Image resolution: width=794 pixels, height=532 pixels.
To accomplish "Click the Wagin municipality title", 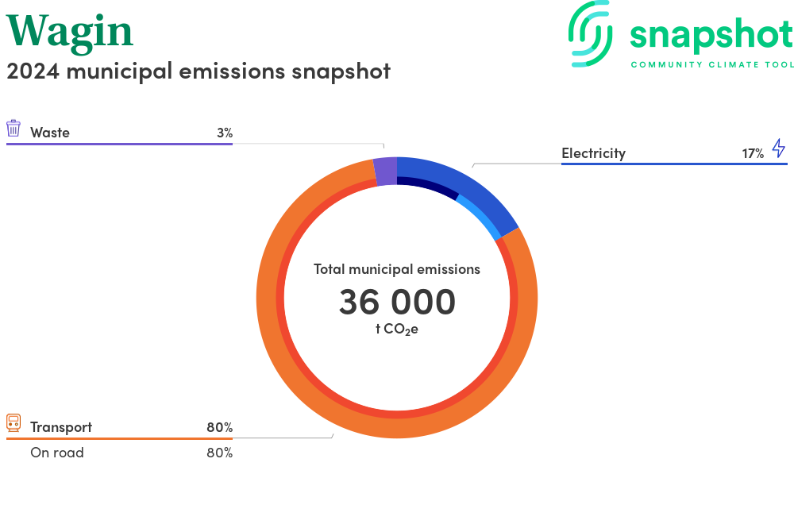I will 70,30.
